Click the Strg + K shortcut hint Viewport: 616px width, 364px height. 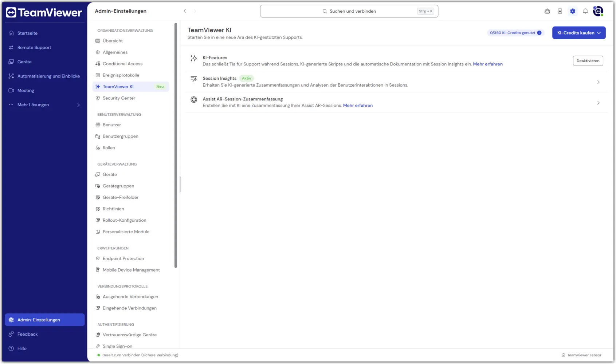click(x=425, y=11)
